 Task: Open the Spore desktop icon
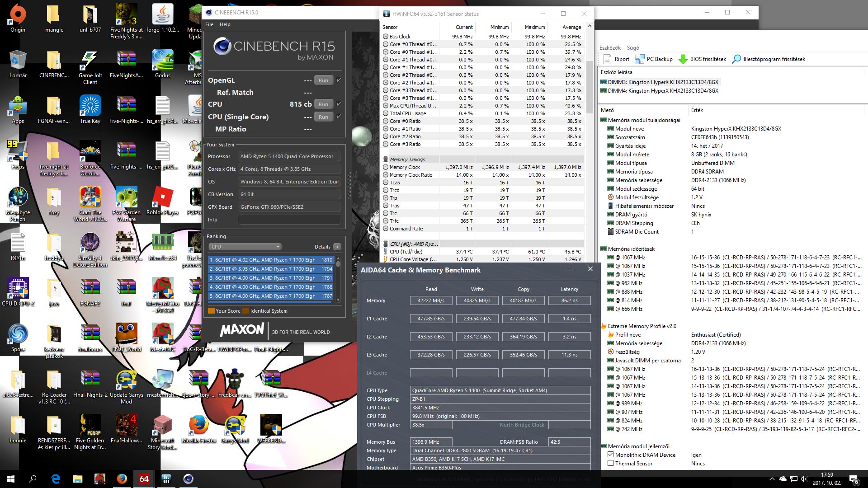pyautogui.click(x=18, y=338)
